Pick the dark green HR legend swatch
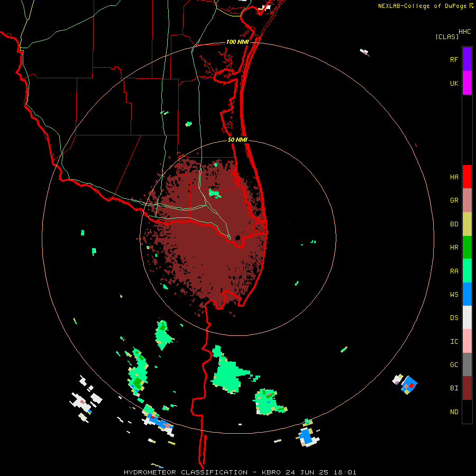Image resolution: width=476 pixels, height=476 pixels. coord(467,248)
